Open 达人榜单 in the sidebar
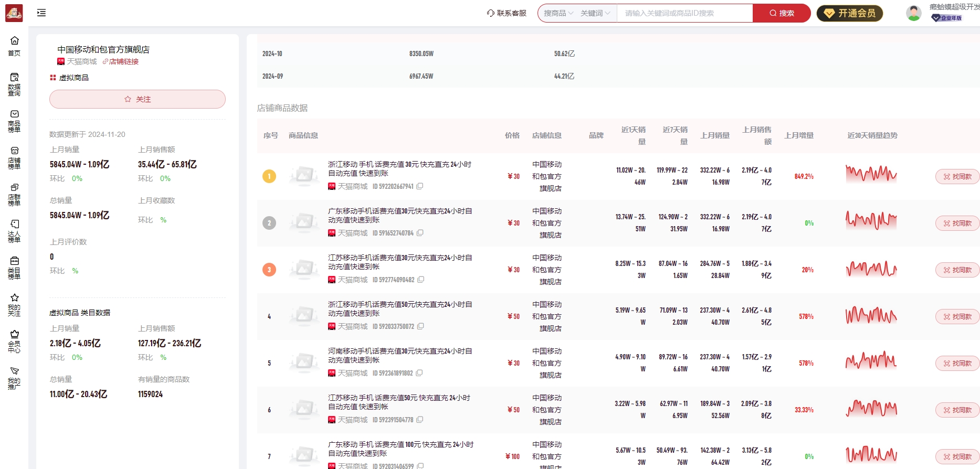Image resolution: width=980 pixels, height=469 pixels. click(x=14, y=231)
